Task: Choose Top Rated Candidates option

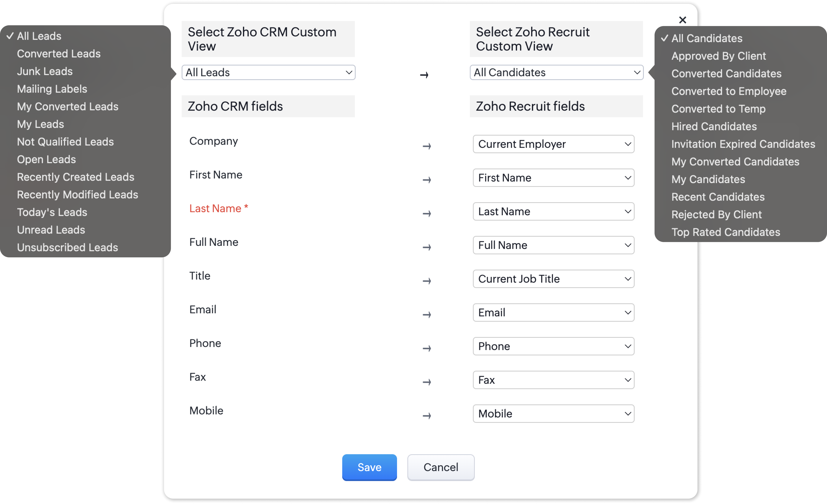Action: coord(726,232)
